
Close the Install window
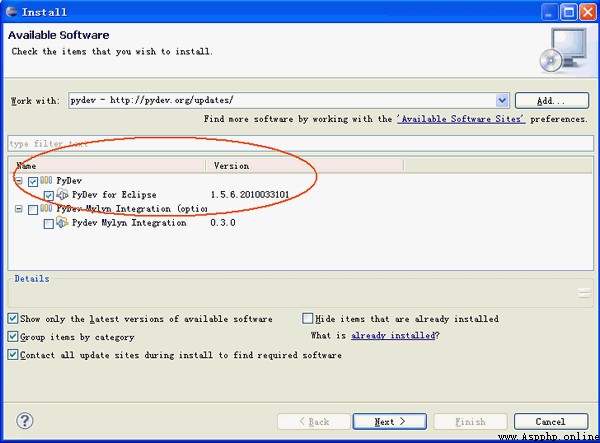point(588,12)
